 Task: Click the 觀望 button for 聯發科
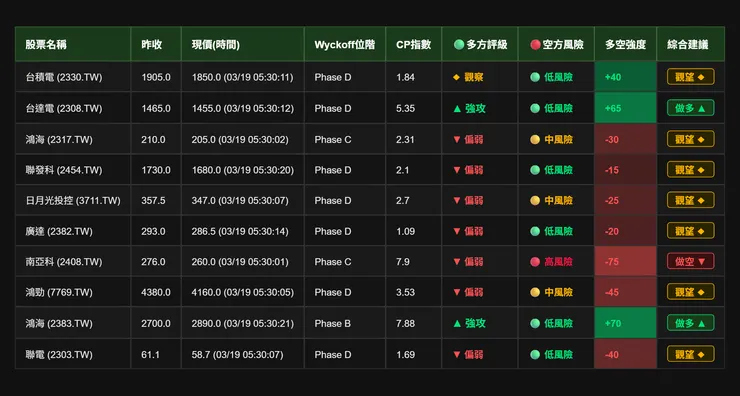pos(690,169)
